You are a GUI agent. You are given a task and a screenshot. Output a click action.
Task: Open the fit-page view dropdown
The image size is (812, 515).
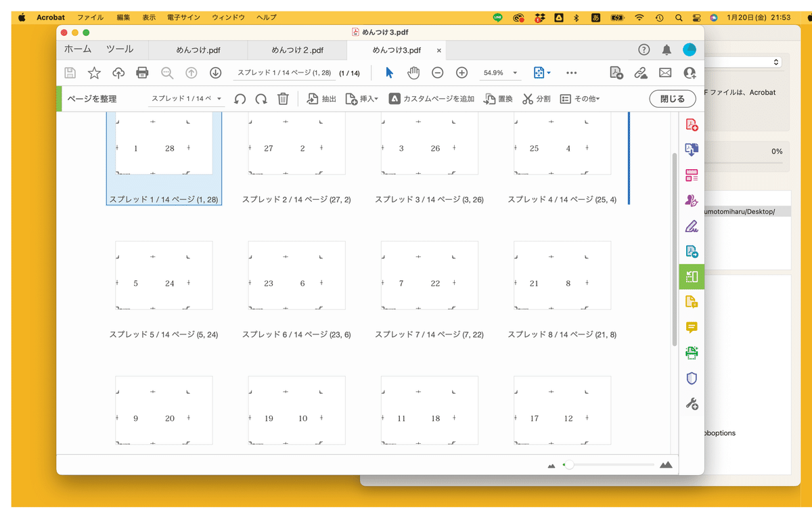[x=542, y=72]
